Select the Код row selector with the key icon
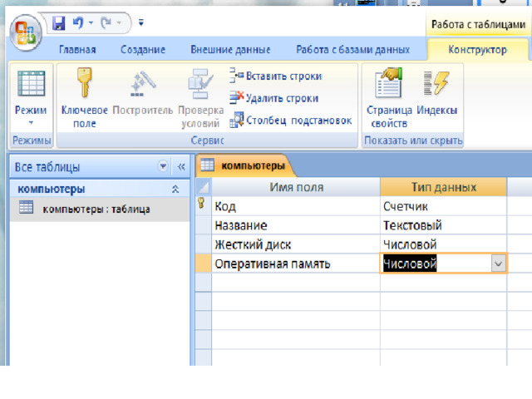Image resolution: width=532 pixels, height=399 pixels. pos(203,205)
